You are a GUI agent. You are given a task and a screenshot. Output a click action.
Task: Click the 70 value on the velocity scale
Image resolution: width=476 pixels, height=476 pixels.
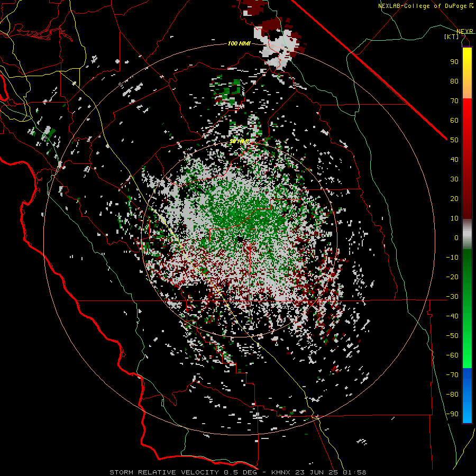pyautogui.click(x=454, y=101)
